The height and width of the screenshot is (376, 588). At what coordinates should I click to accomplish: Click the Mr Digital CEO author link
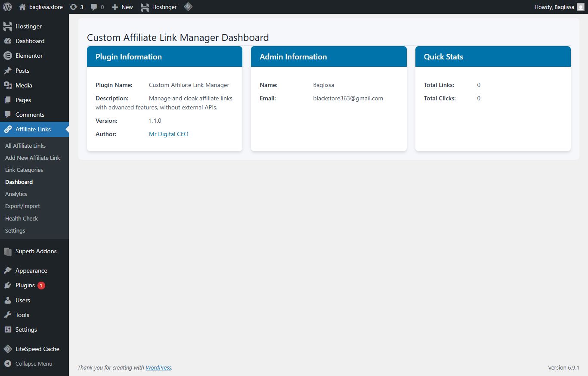(x=168, y=134)
